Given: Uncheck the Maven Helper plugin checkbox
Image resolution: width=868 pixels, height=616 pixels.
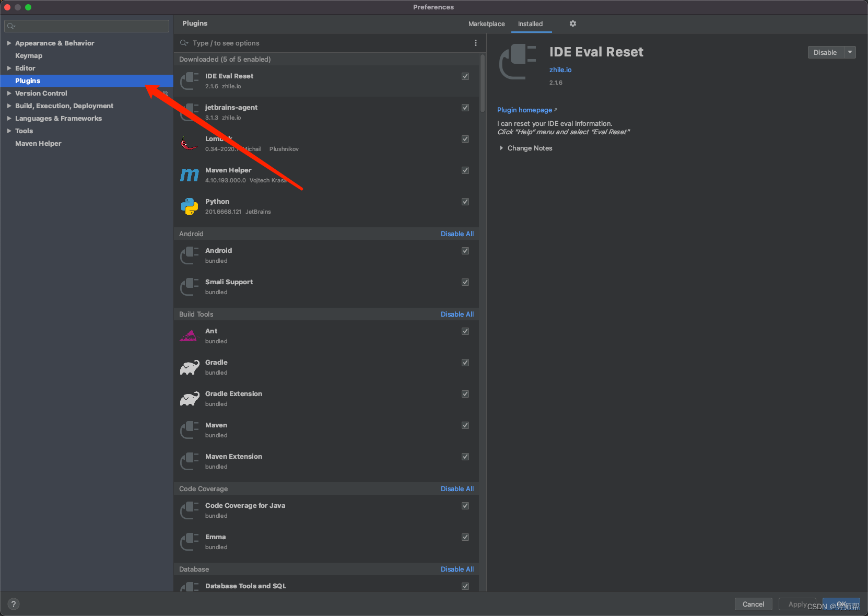Looking at the screenshot, I should tap(465, 170).
